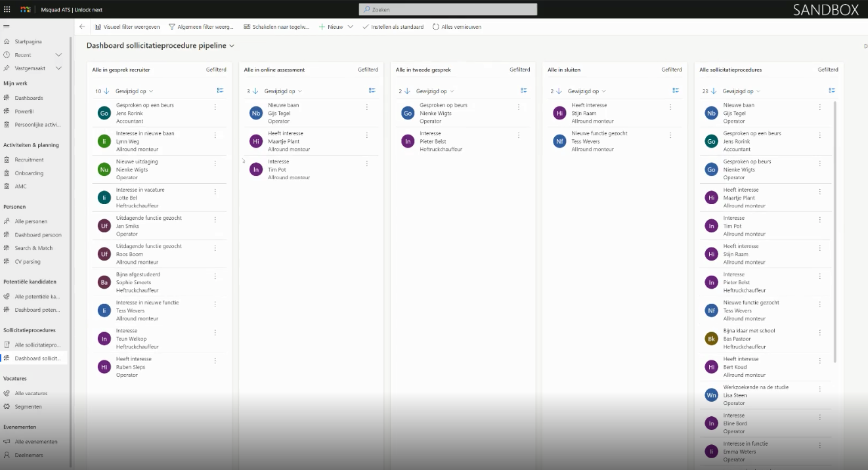The image size is (868, 470).
Task: Open the Stijn Raam card in sluiten column
Action: (x=613, y=113)
